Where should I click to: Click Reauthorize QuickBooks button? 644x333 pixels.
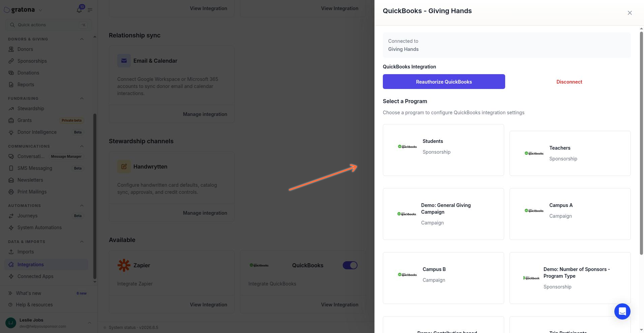coord(444,82)
